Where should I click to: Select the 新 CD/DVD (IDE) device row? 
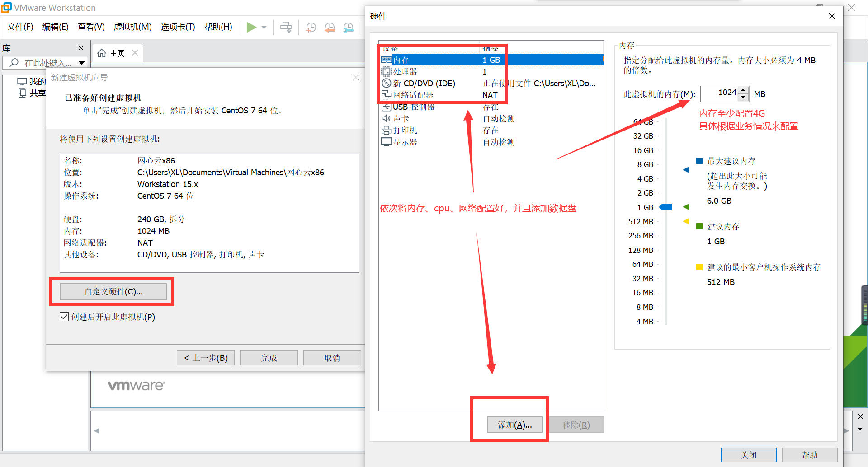492,83
